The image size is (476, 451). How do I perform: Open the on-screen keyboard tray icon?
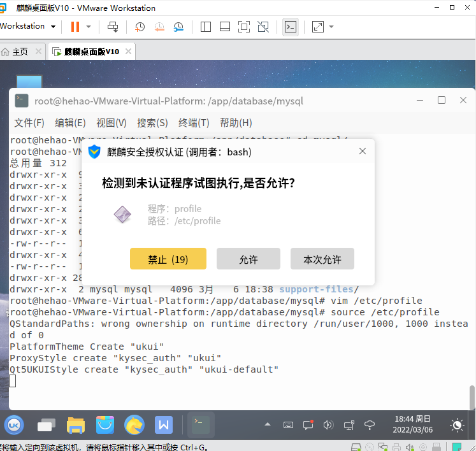click(x=288, y=425)
